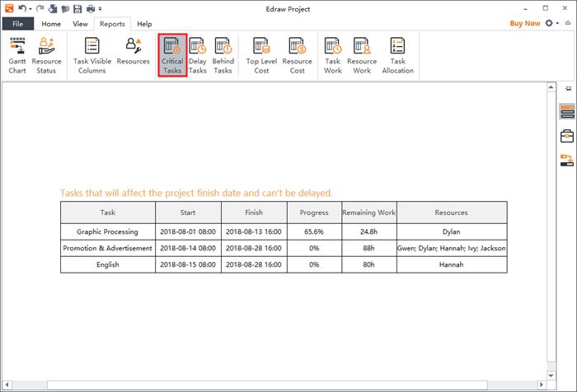Click the briefcase icon in right sidebar

pos(567,136)
